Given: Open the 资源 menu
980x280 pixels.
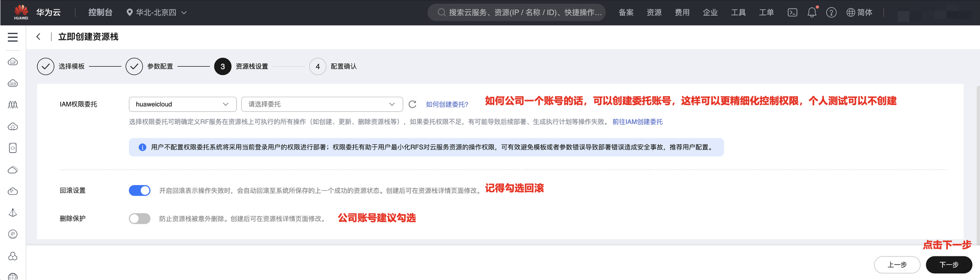Looking at the screenshot, I should (x=654, y=13).
